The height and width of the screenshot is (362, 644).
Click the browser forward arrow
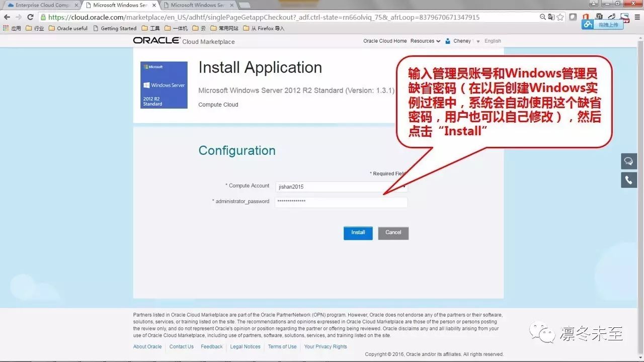coord(19,17)
